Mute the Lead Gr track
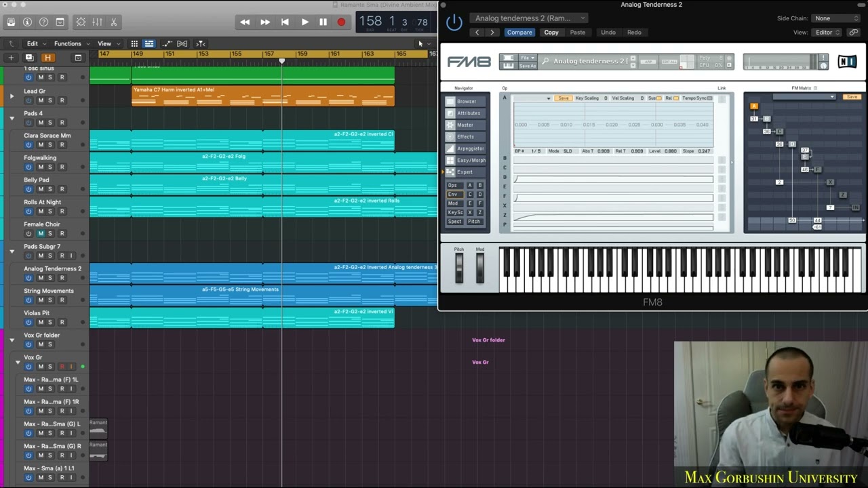Viewport: 868px width, 488px height. pyautogui.click(x=41, y=100)
